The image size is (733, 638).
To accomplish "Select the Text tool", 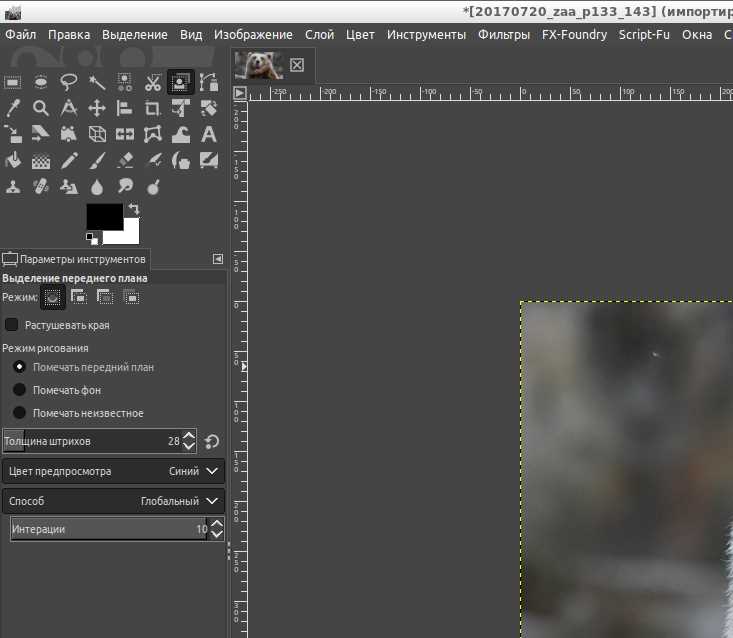I will 208,135.
